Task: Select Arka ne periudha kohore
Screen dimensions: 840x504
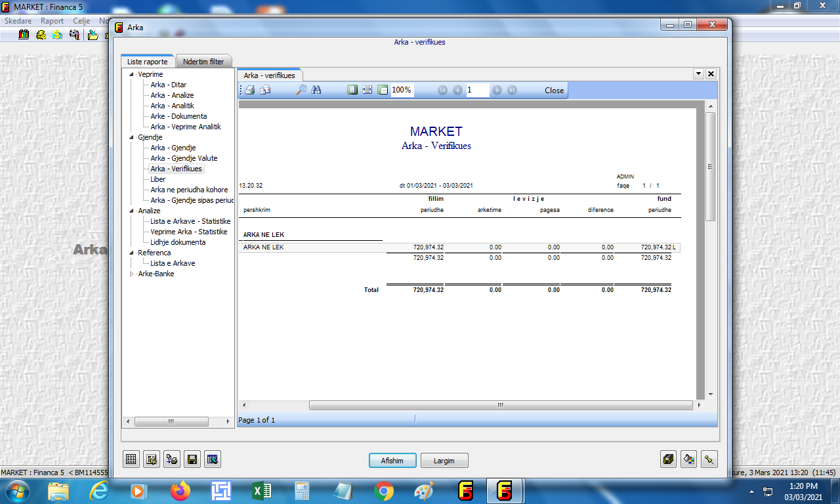Action: point(189,190)
